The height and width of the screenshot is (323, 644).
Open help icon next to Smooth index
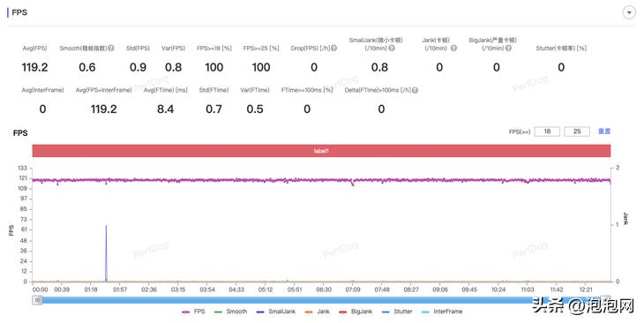(x=111, y=48)
